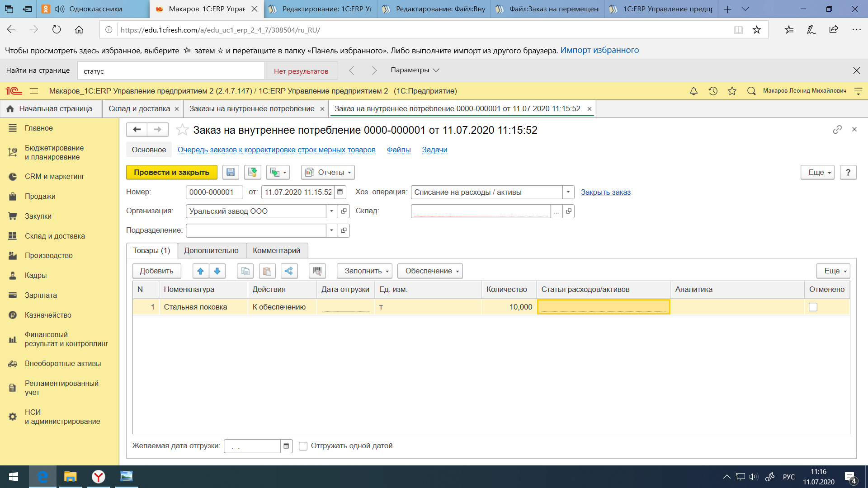Open the Заполнить dropdown
Screen dimensions: 868x488
pos(364,271)
